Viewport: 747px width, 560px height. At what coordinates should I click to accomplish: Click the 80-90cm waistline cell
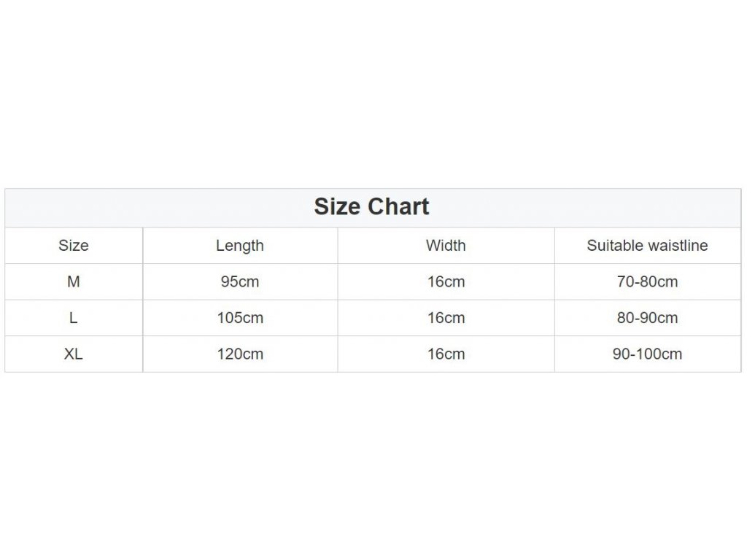click(x=648, y=318)
